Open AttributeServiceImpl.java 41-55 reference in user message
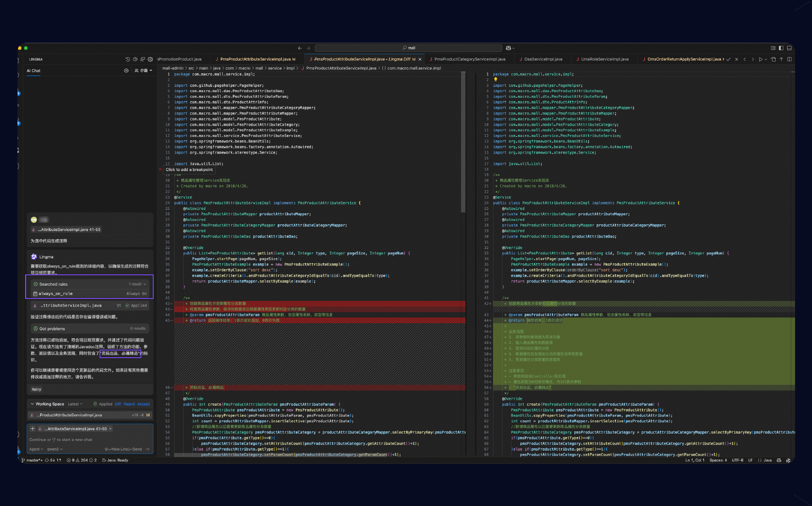Screen dimensions: 812x506 point(66,230)
